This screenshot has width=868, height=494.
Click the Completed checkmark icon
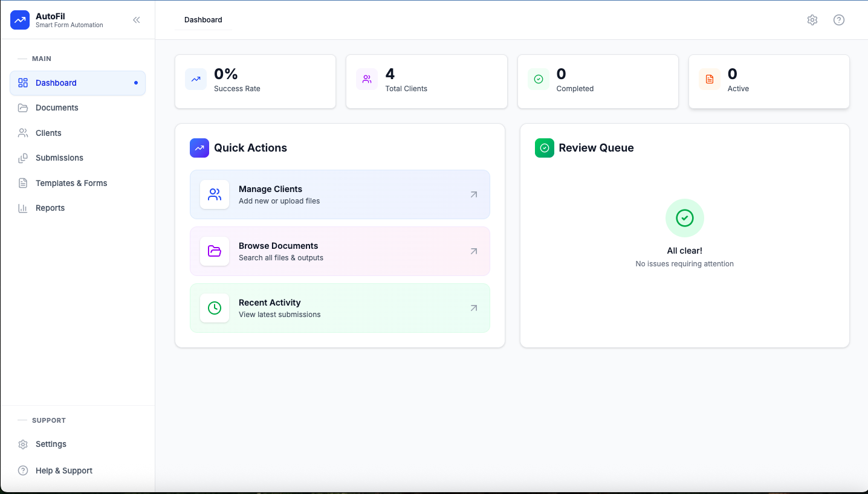pyautogui.click(x=538, y=79)
